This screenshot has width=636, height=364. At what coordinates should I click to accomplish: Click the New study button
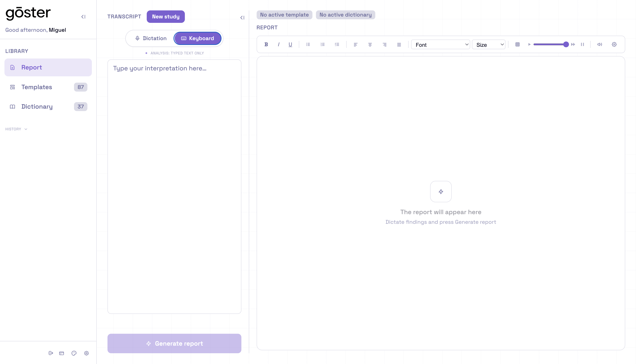point(166,17)
